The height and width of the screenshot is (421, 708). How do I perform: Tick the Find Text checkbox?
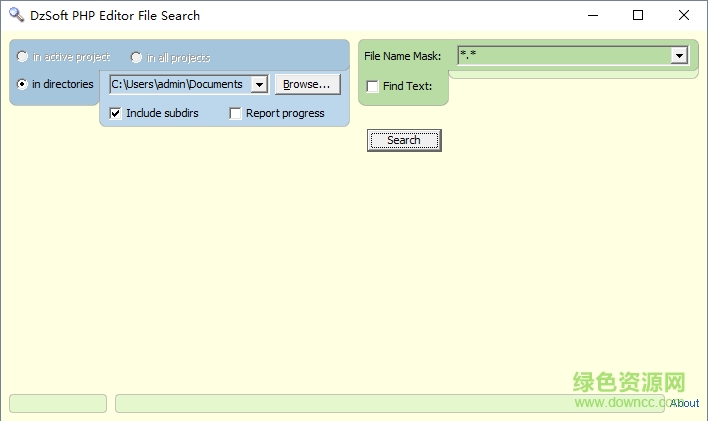373,86
